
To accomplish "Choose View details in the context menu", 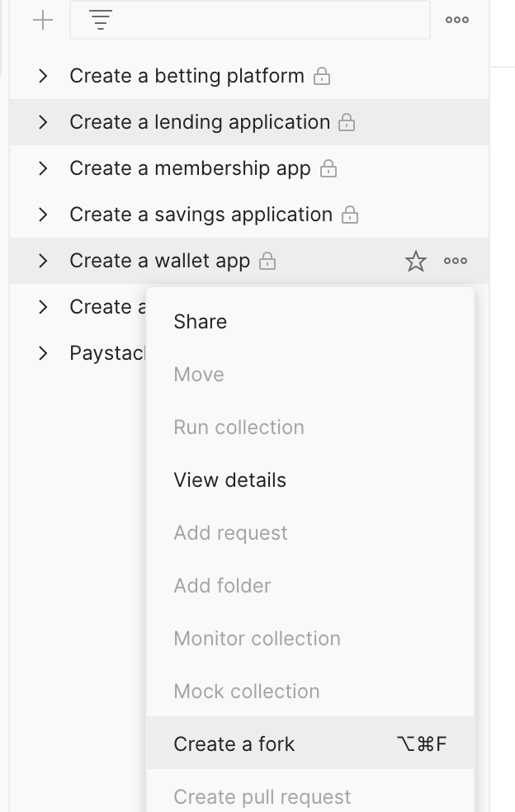I will (x=230, y=480).
